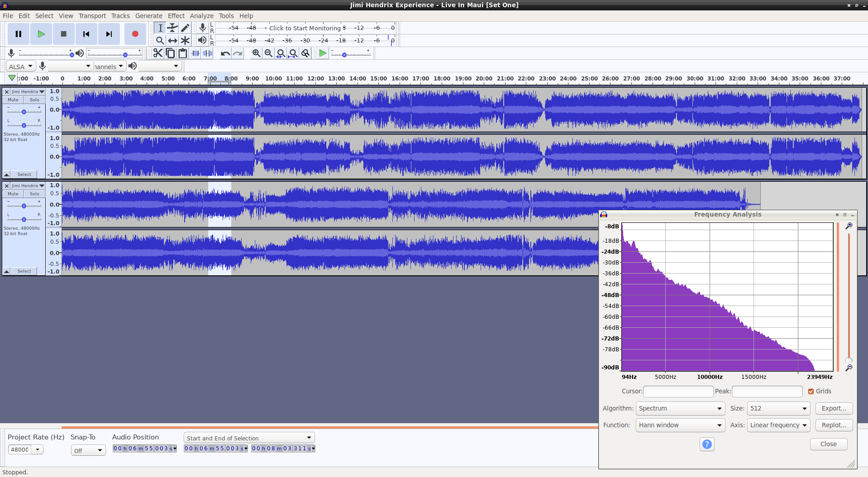Screen dimensions: 868x477
Task: Open the ALSA audio host dropdown
Action: (21, 66)
